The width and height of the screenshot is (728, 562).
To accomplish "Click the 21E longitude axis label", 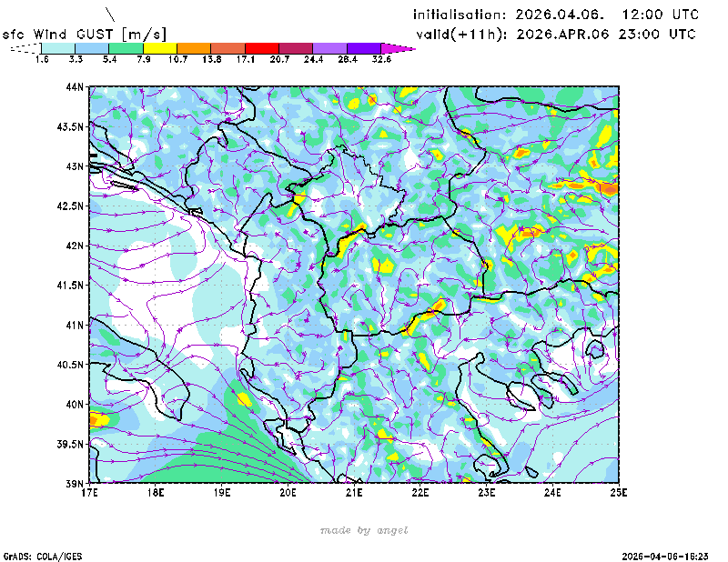I will click(354, 493).
